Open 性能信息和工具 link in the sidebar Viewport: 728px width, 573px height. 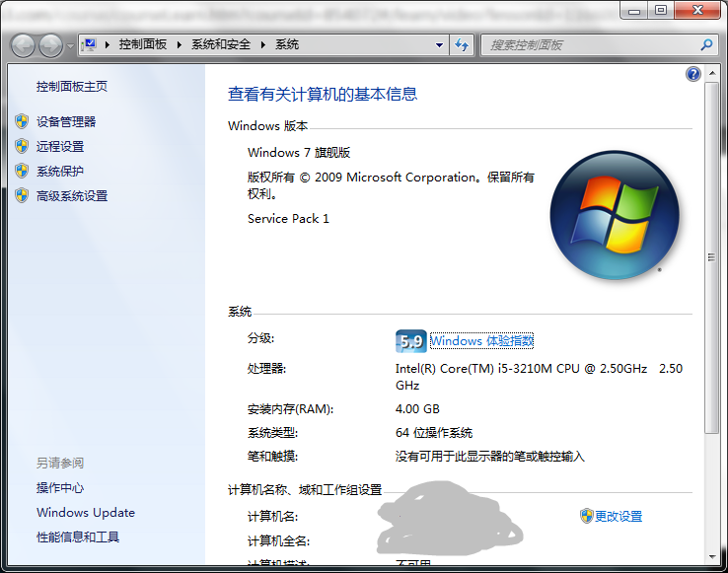(x=78, y=537)
